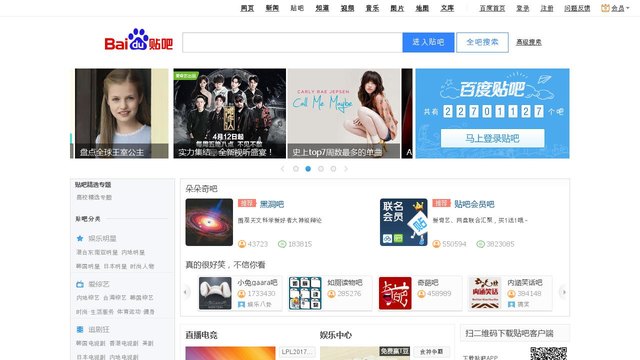Click the crown 会员 membership icon
640x360 pixels.
point(605,8)
